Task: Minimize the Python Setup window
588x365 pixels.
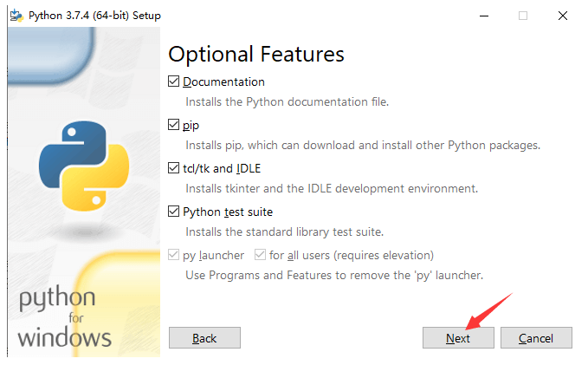Action: coord(481,16)
